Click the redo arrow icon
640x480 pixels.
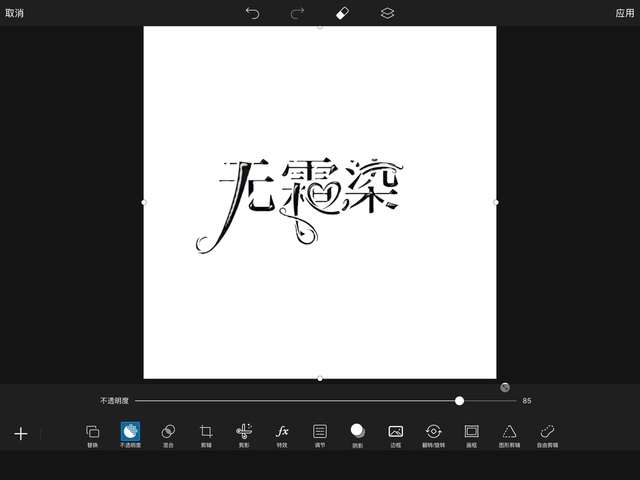tap(297, 13)
